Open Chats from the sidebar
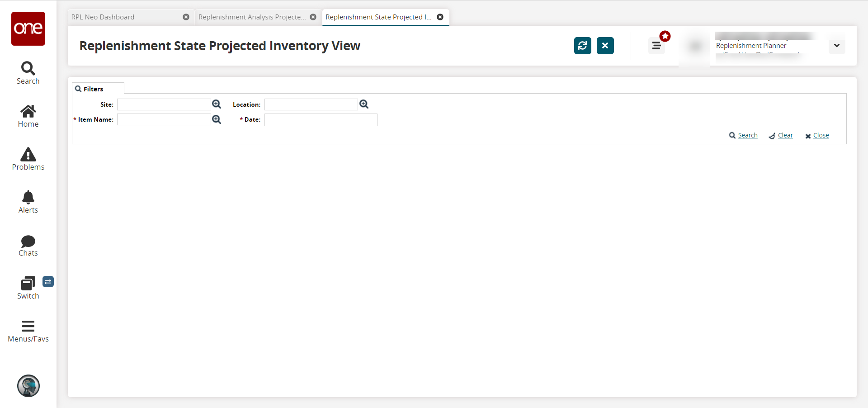Screen dimensions: 868x408 click(28, 246)
